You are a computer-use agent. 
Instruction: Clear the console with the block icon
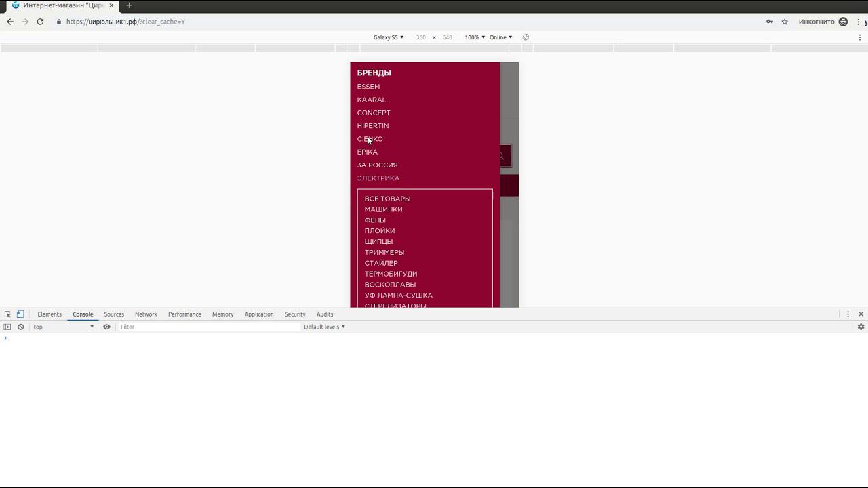coord(21,327)
